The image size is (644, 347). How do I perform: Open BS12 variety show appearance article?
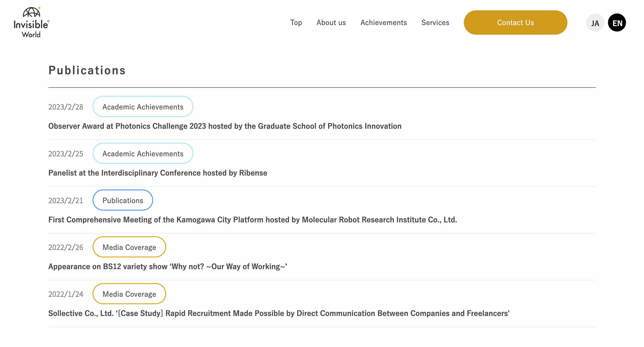click(168, 266)
